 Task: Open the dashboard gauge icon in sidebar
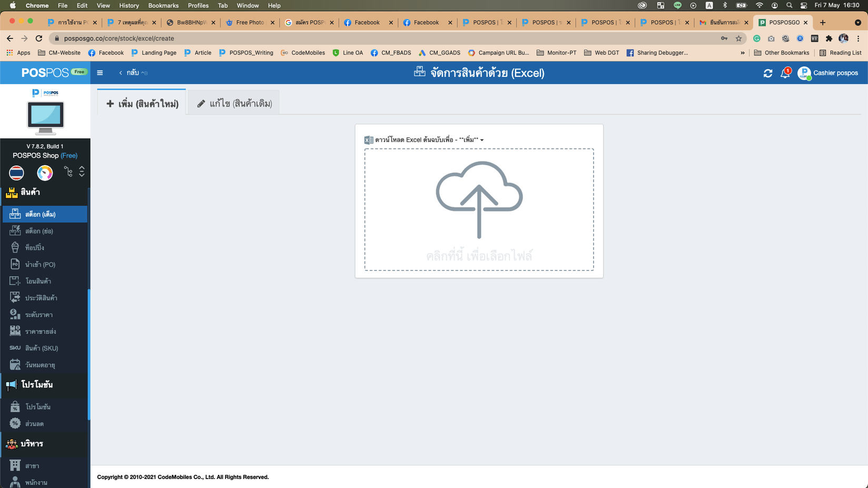45,172
